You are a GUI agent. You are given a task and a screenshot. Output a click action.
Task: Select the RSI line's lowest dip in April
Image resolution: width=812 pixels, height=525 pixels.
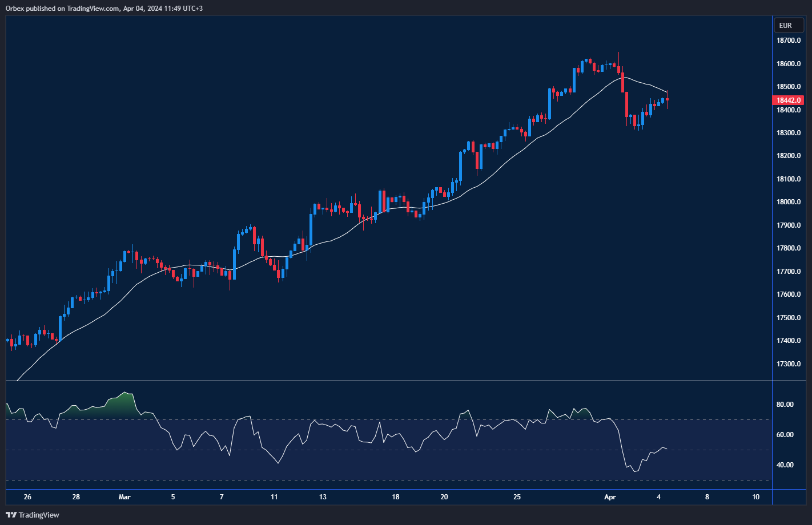coord(634,471)
